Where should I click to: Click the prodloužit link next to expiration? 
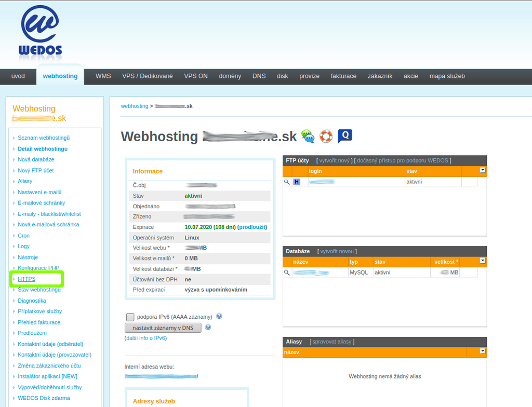tap(253, 227)
